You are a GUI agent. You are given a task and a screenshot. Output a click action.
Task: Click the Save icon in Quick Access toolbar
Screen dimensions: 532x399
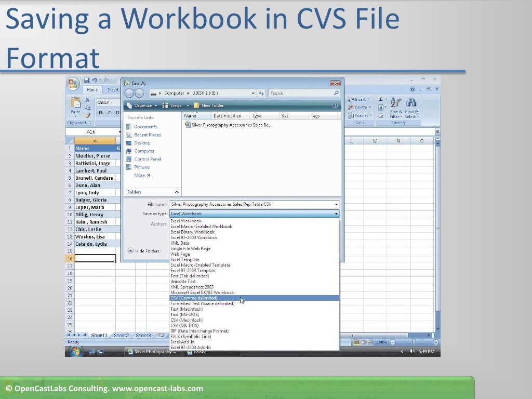(x=87, y=81)
